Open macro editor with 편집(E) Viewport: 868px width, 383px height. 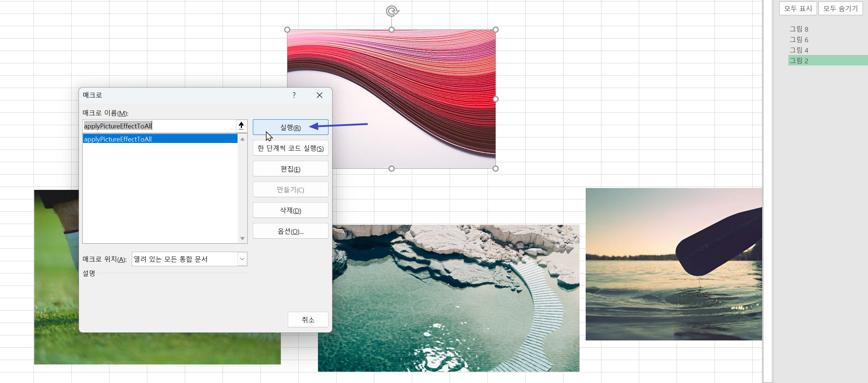click(290, 169)
